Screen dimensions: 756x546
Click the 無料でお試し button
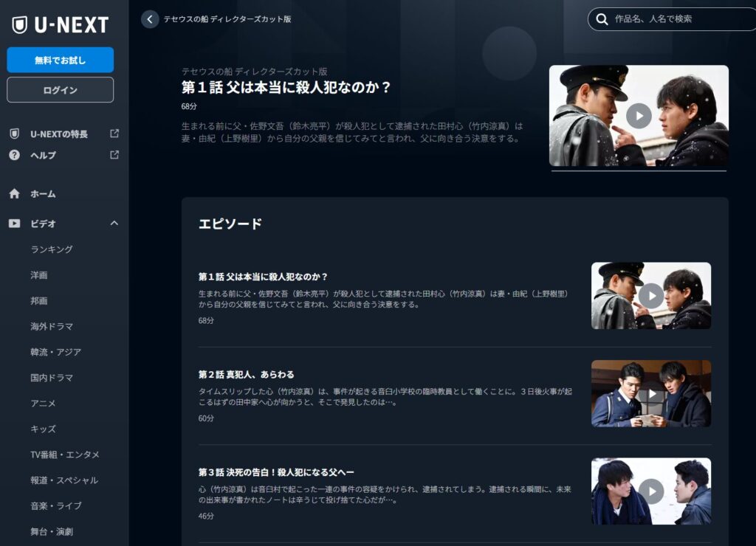(61, 61)
